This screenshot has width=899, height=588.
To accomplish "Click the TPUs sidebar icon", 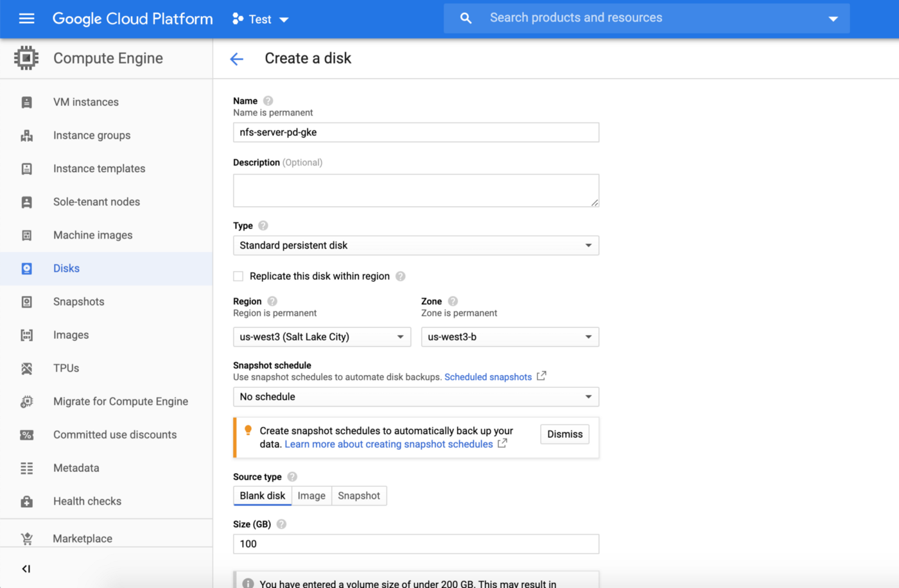I will click(26, 368).
